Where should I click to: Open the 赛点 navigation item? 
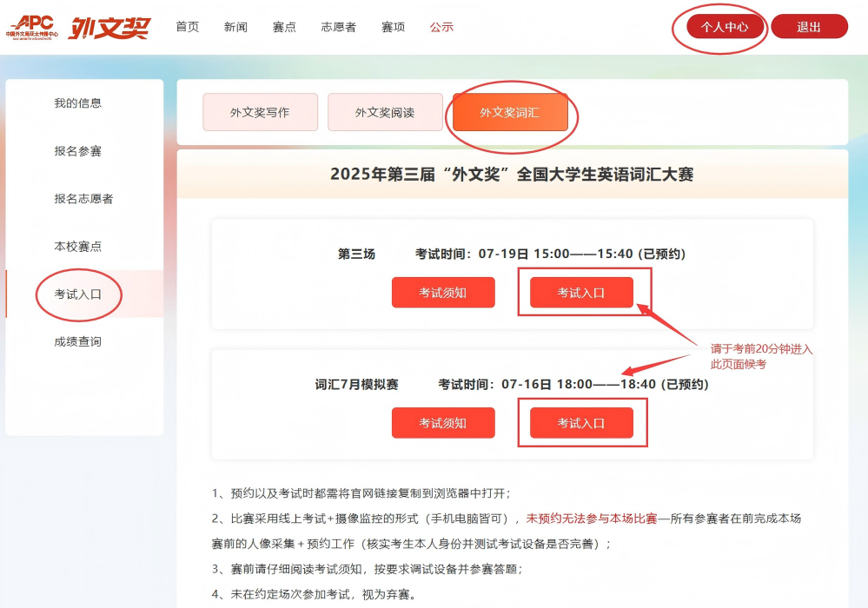284,27
